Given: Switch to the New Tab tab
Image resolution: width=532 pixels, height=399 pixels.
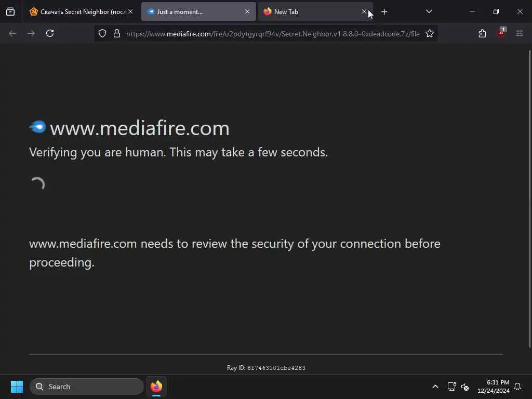Looking at the screenshot, I should pos(315,12).
